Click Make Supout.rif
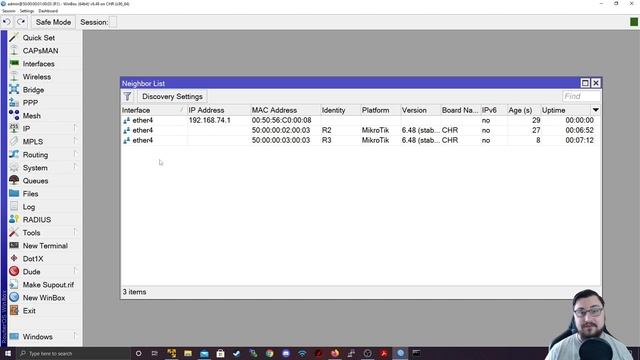640x360 pixels. pos(48,284)
